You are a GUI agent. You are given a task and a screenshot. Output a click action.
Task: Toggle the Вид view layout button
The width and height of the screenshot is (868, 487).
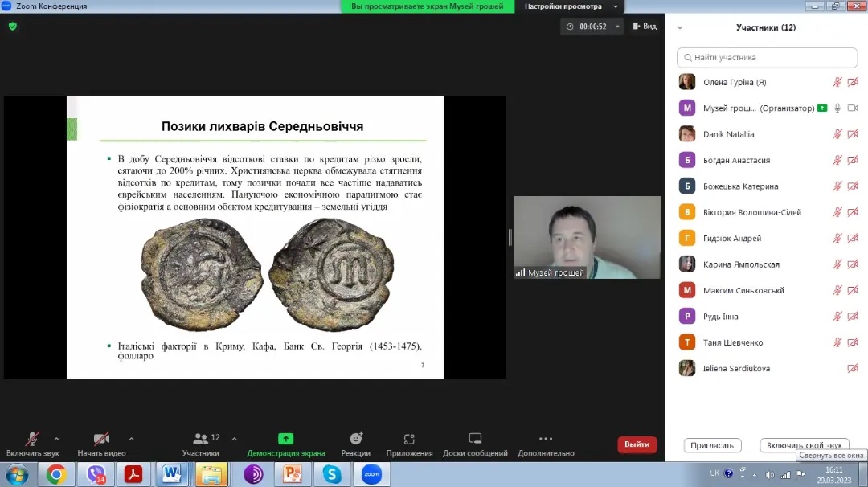point(645,26)
